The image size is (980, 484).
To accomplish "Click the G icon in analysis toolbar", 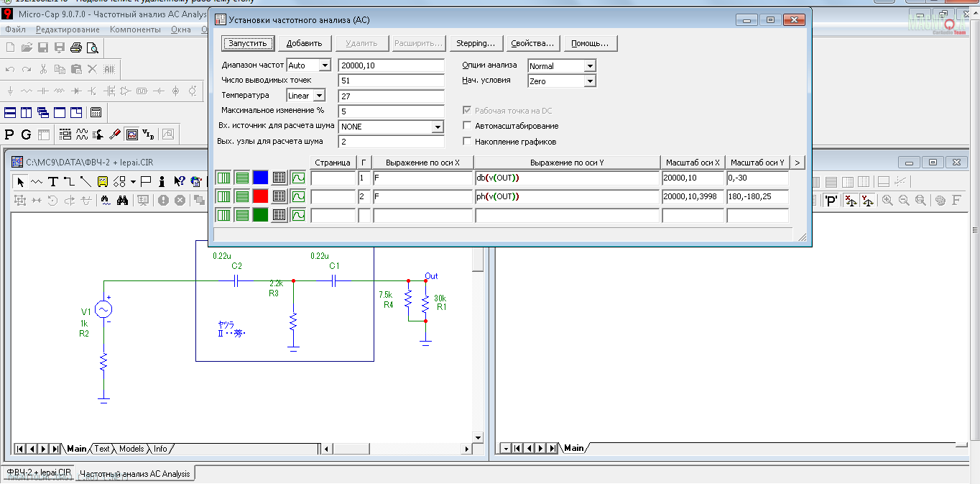I will [27, 134].
